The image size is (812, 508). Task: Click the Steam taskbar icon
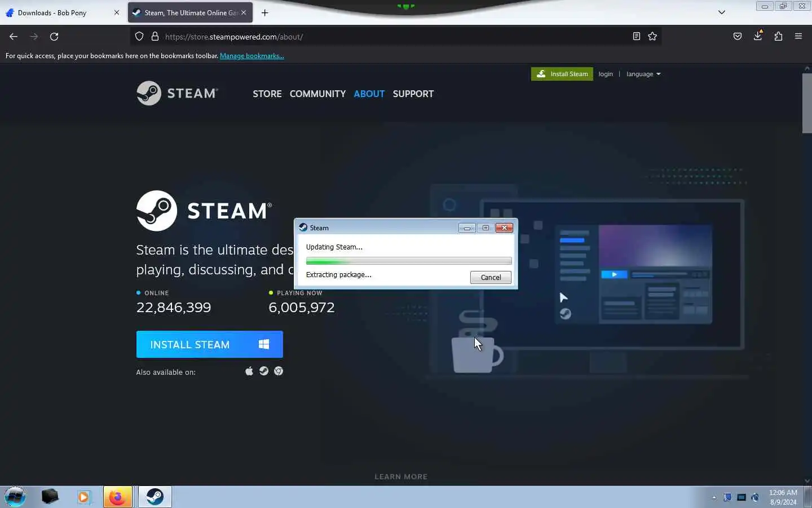(x=155, y=497)
